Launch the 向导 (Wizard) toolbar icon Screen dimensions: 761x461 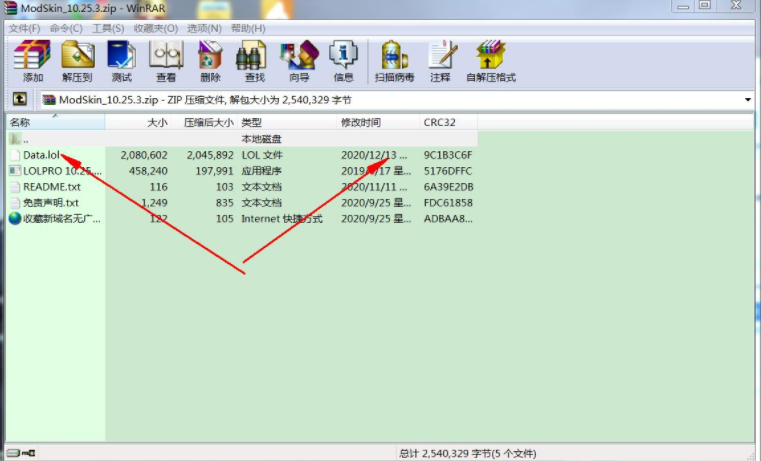[299, 60]
